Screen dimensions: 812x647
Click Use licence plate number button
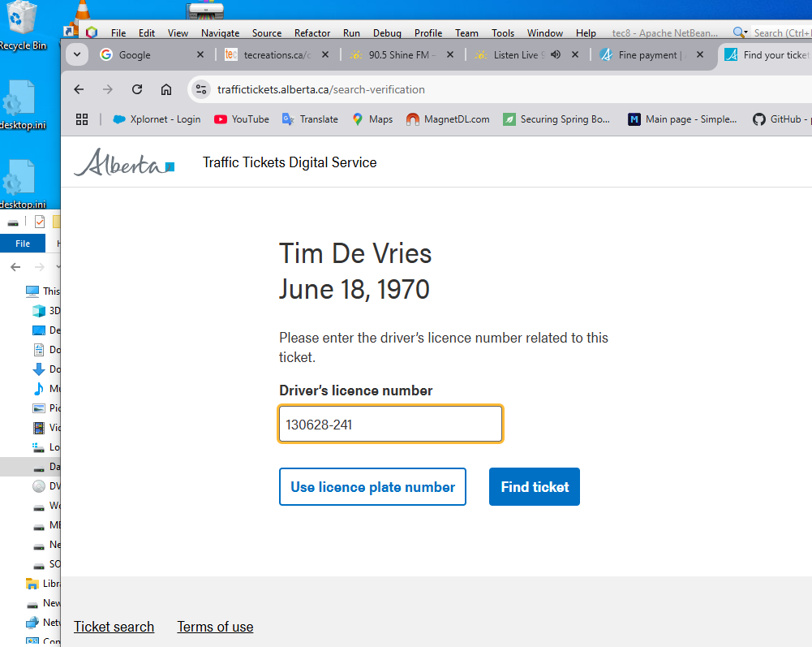[372, 487]
